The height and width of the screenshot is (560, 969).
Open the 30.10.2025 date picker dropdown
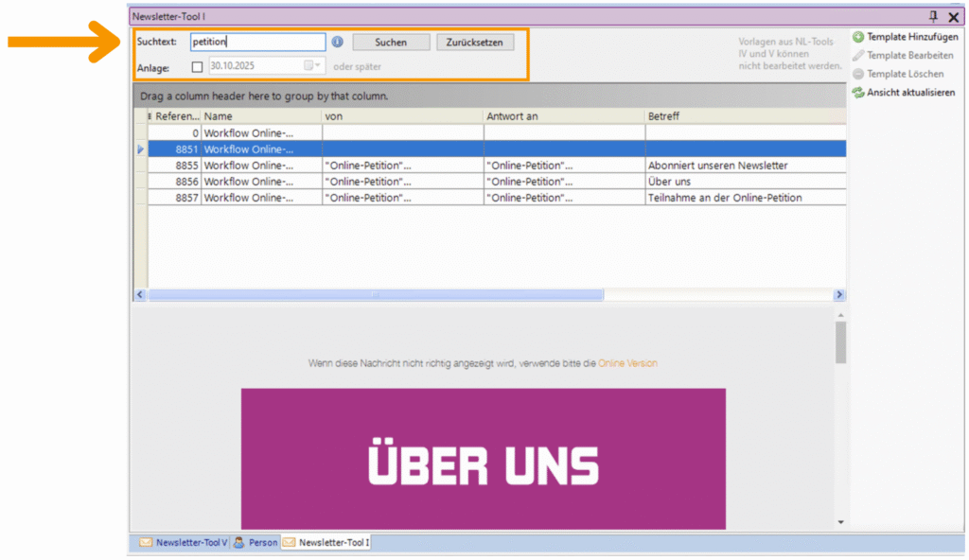(315, 66)
